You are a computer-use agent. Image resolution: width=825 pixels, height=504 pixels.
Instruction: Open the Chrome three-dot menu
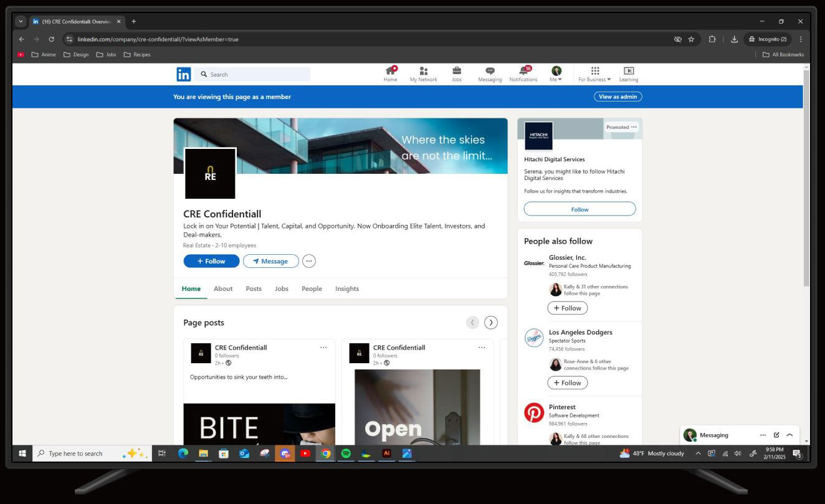(801, 39)
